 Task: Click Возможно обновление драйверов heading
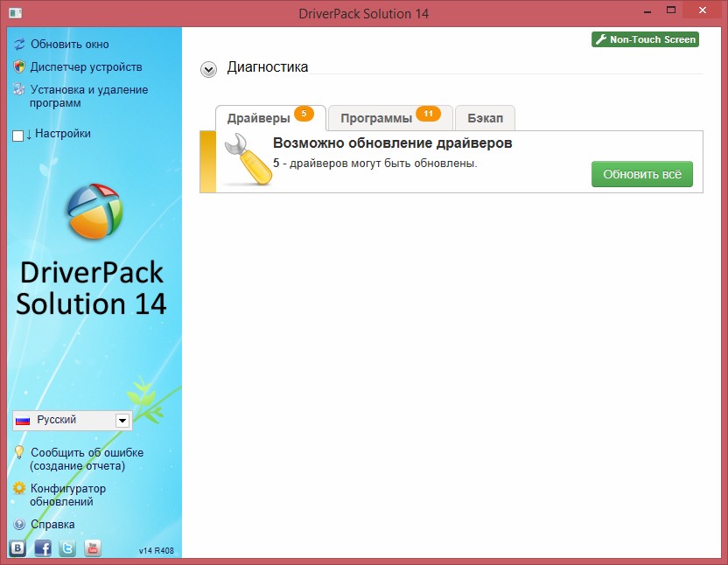[392, 143]
